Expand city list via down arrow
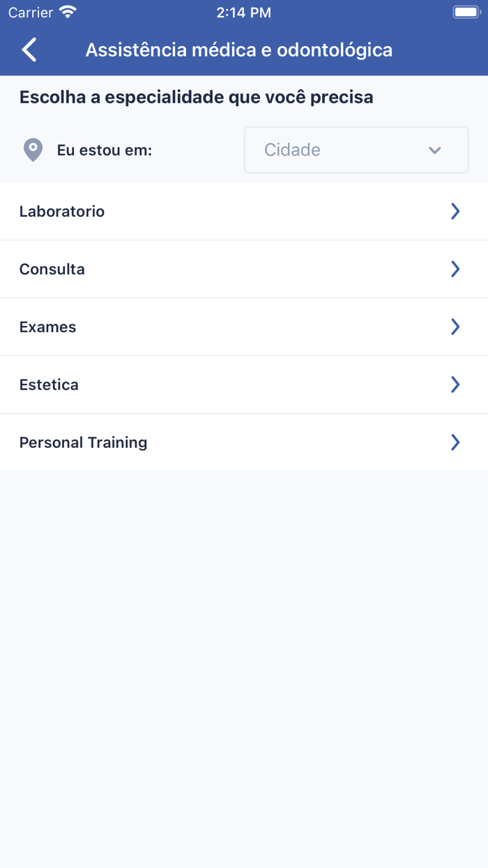Viewport: 488px width, 868px height. [435, 150]
